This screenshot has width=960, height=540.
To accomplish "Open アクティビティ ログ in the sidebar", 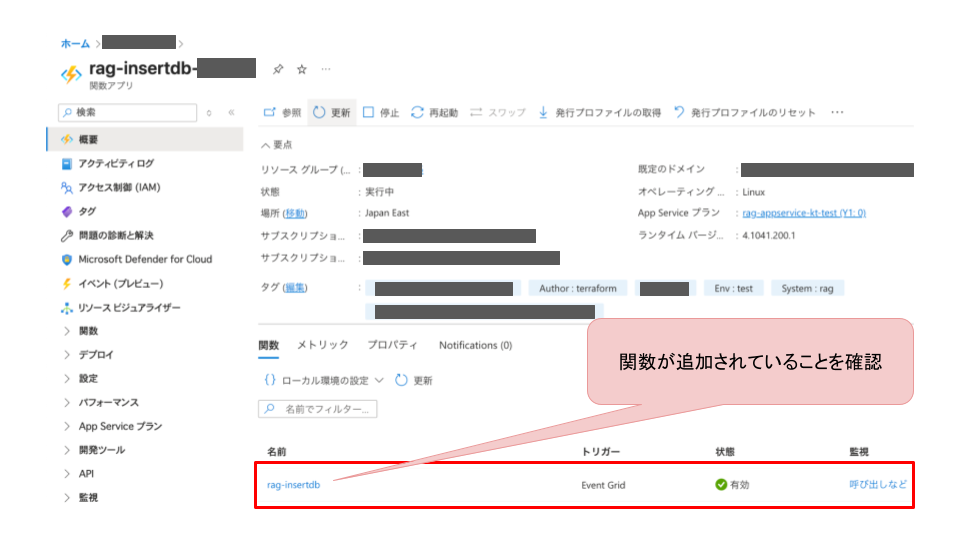I will click(116, 163).
